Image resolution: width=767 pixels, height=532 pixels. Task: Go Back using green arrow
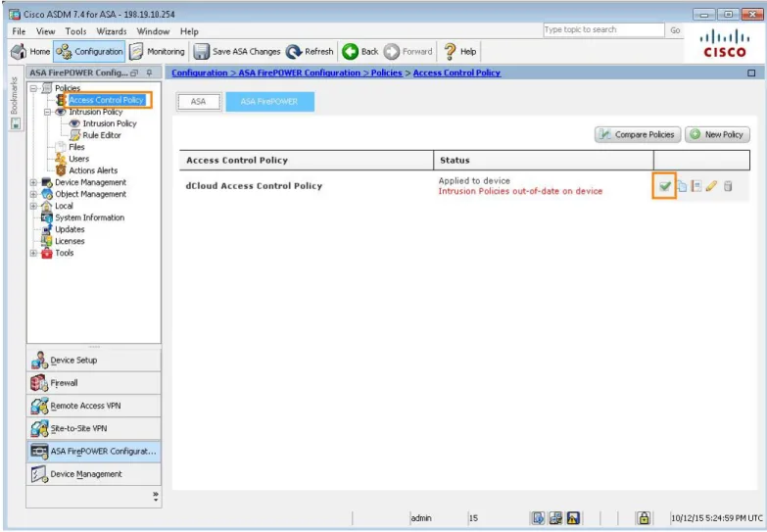coord(360,51)
